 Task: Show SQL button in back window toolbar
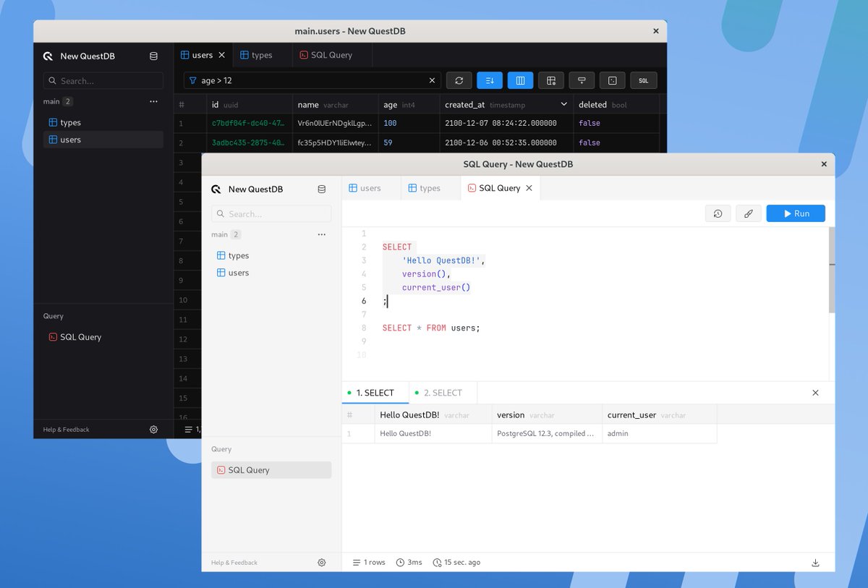point(644,80)
